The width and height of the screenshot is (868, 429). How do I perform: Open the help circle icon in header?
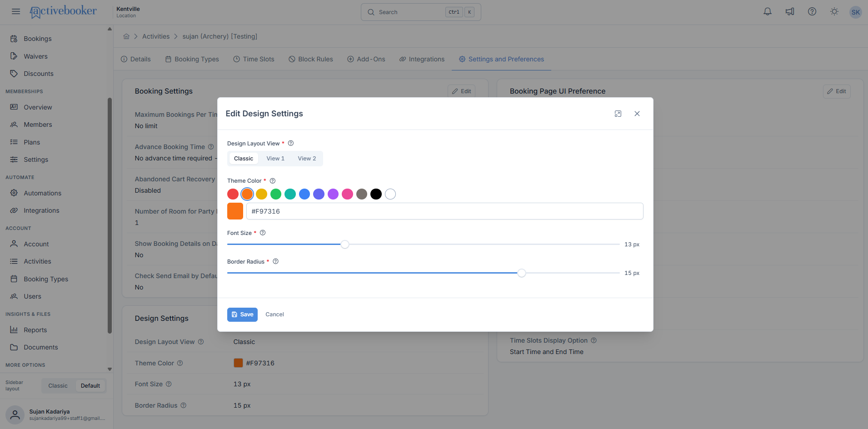click(x=812, y=12)
